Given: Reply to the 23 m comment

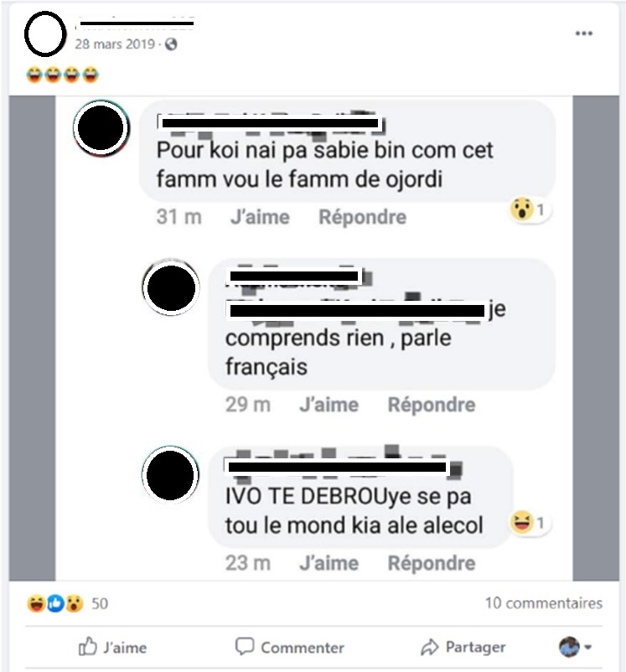Looking at the screenshot, I should 432,563.
